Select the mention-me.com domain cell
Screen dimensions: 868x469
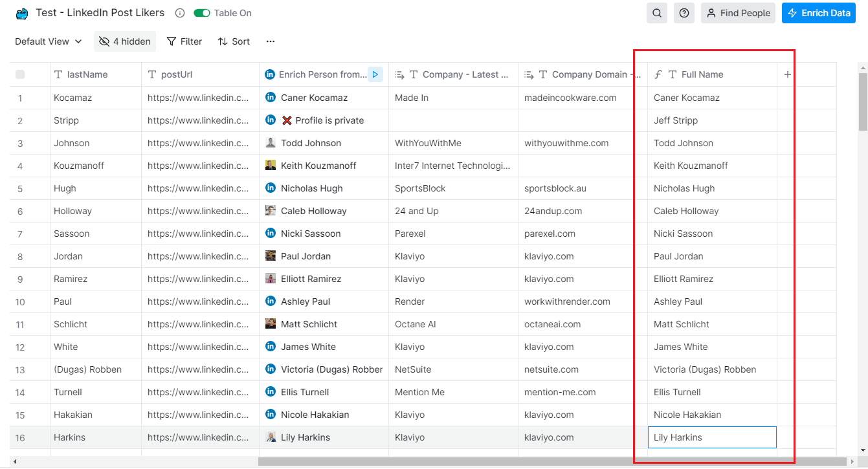pyautogui.click(x=583, y=392)
